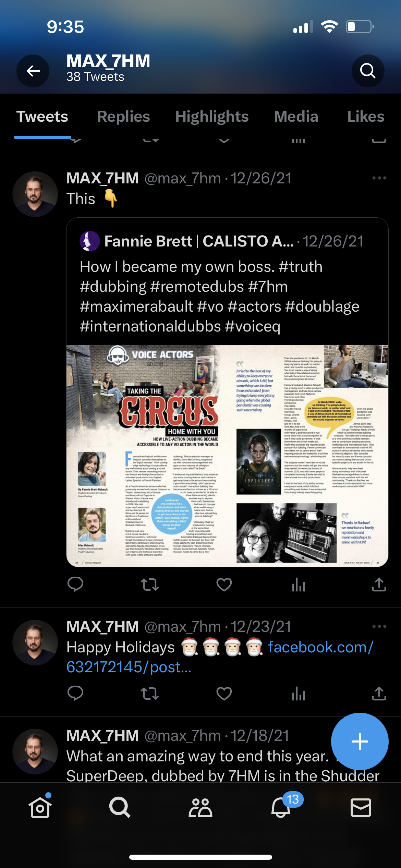Like the Happy Holidays tweet

224,694
